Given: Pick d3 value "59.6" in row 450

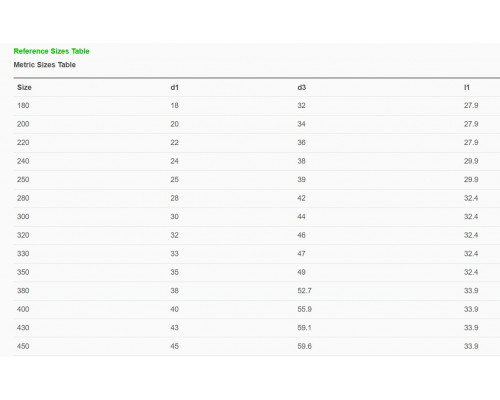Looking at the screenshot, I should 304,346.
